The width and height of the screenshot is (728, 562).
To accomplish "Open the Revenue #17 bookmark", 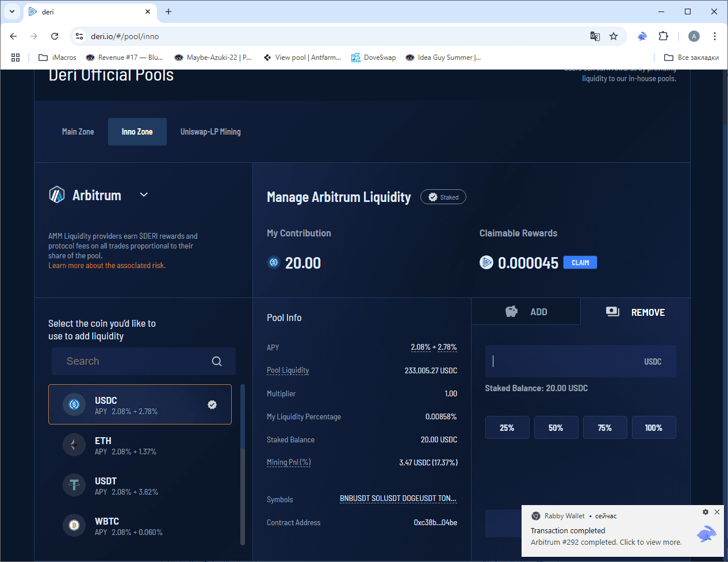I will click(124, 58).
